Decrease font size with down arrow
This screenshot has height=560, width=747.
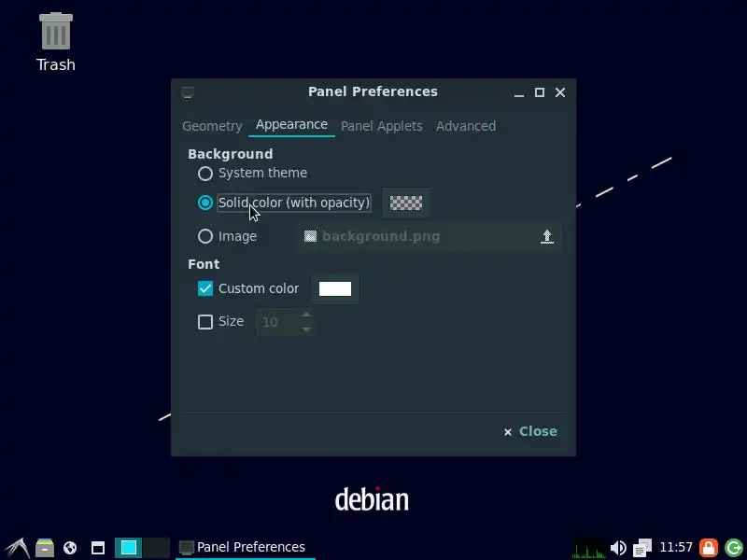306,329
